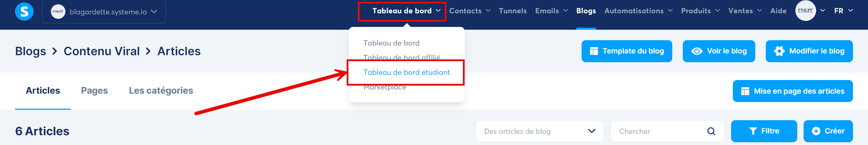Click the eye icon on Voir le blog
Screen dimensions: 868x145
coord(696,51)
